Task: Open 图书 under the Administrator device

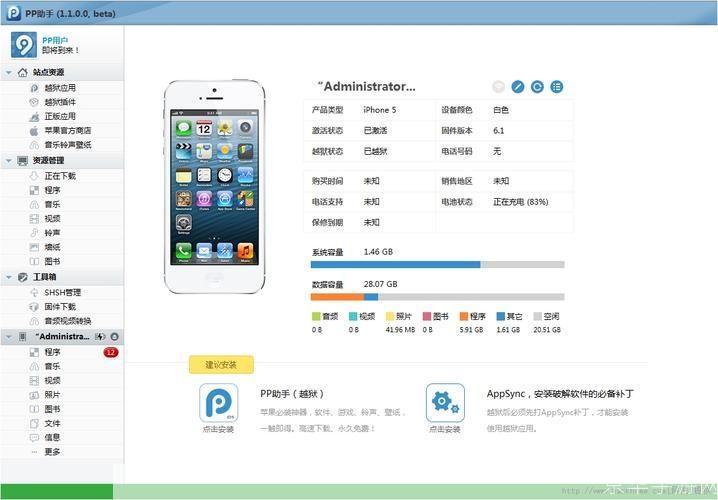Action: pyautogui.click(x=52, y=409)
